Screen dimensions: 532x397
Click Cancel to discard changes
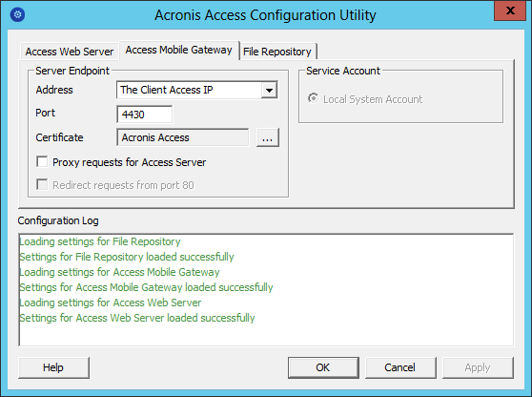[x=400, y=367]
